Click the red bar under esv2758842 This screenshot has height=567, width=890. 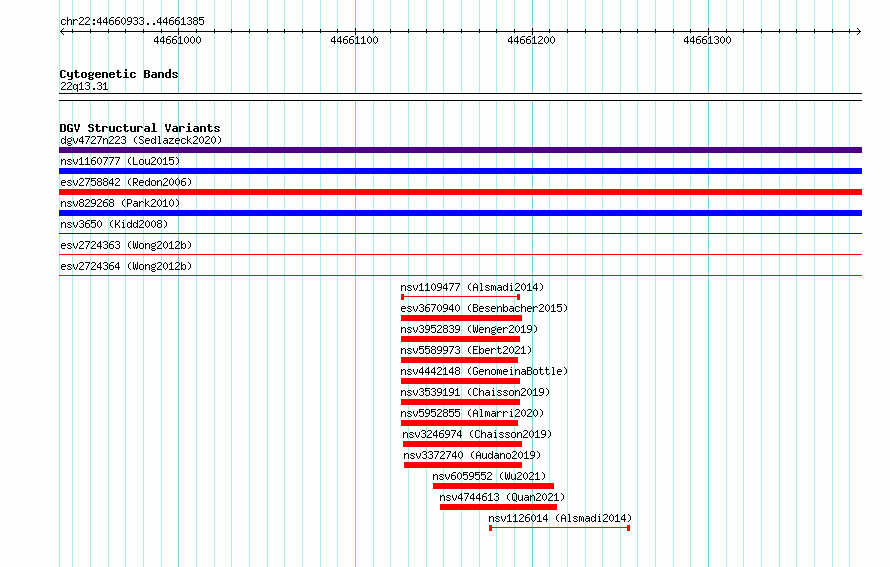pos(460,192)
